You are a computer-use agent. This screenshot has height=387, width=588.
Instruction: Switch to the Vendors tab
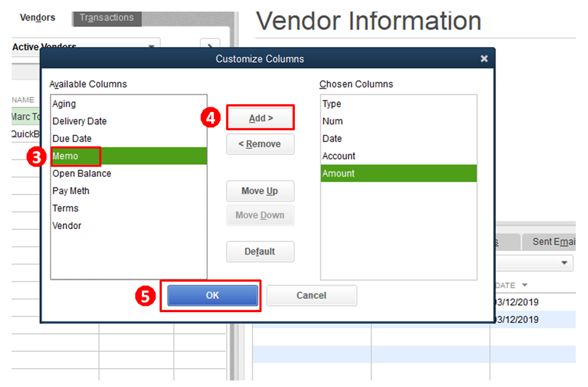tap(38, 18)
